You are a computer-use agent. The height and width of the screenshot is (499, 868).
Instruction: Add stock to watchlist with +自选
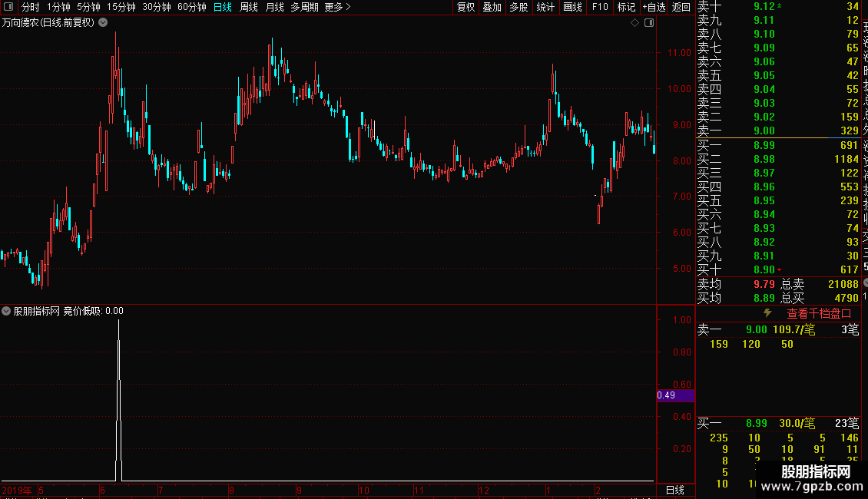tap(654, 7)
